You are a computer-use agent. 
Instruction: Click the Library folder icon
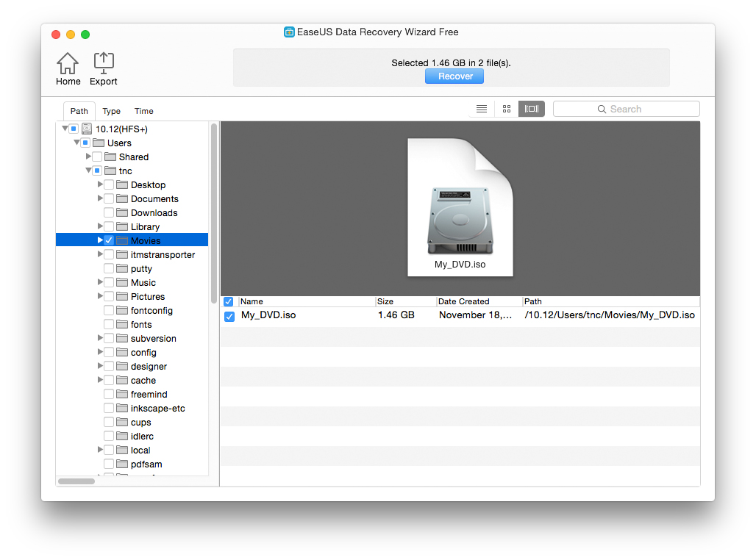click(x=122, y=226)
